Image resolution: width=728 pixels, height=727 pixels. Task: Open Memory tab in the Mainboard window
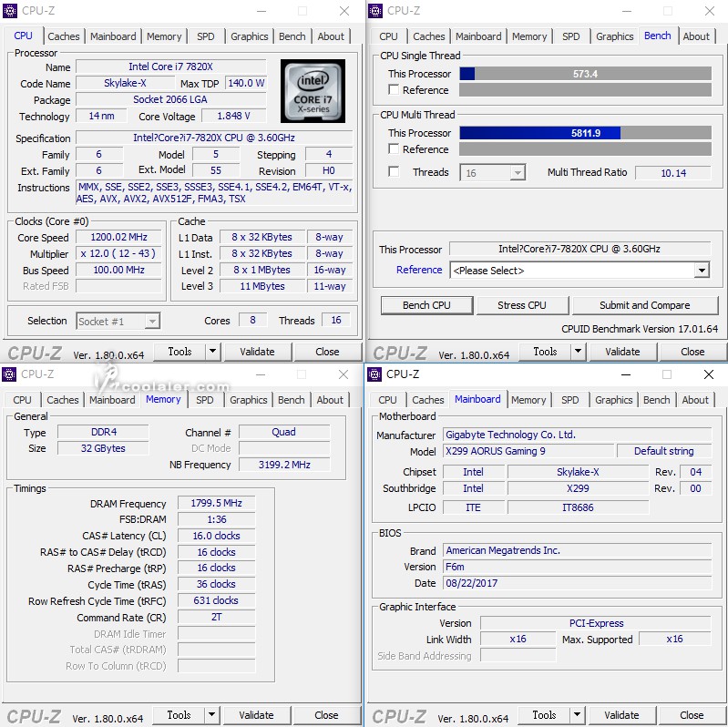coord(528,400)
